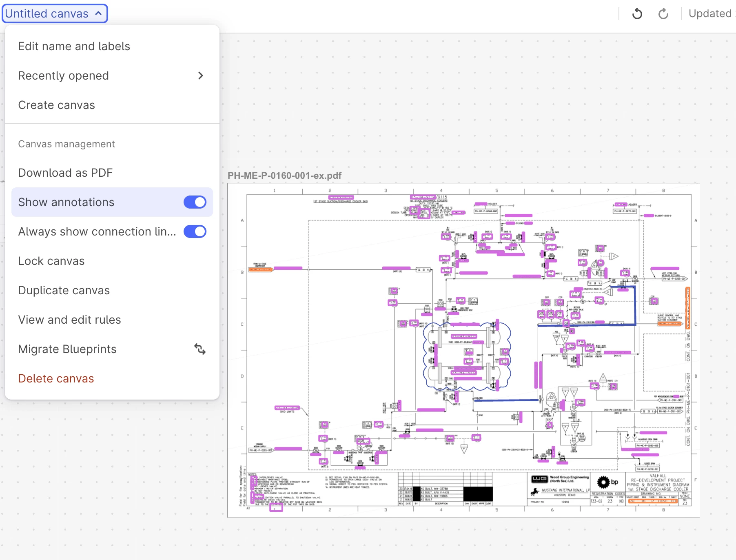Viewport: 736px width, 560px height.
Task: Click Delete canvas in red
Action: tap(56, 378)
